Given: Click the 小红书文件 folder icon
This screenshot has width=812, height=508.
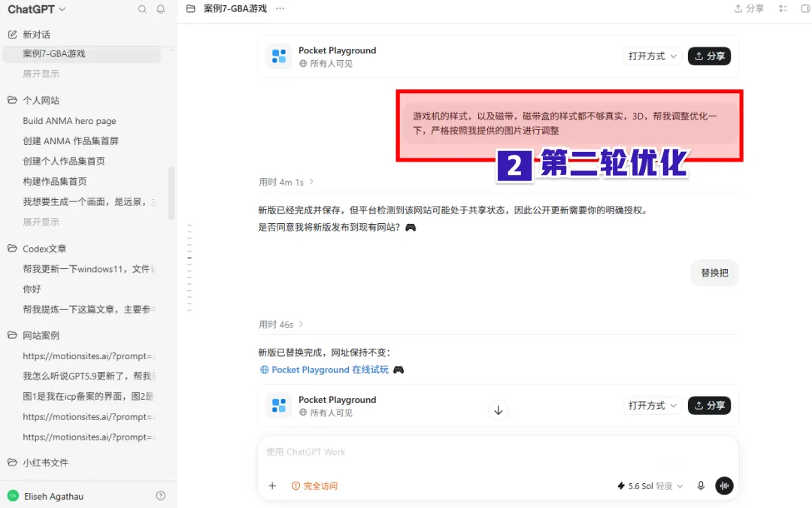Looking at the screenshot, I should click(13, 462).
